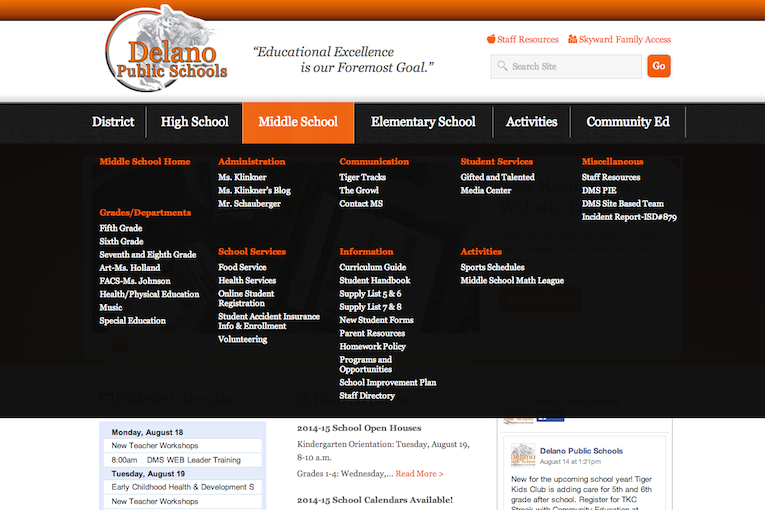Open the Music department link
The height and width of the screenshot is (510, 765).
coord(111,307)
